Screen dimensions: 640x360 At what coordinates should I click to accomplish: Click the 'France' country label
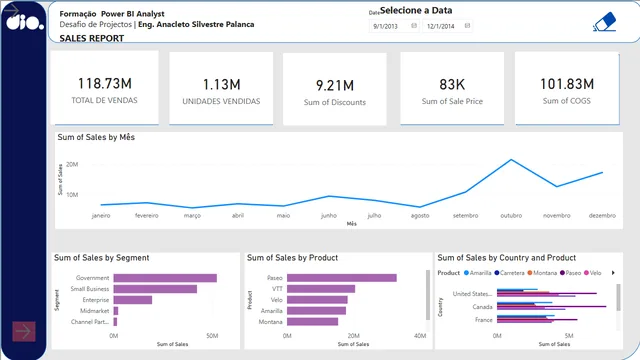483,320
